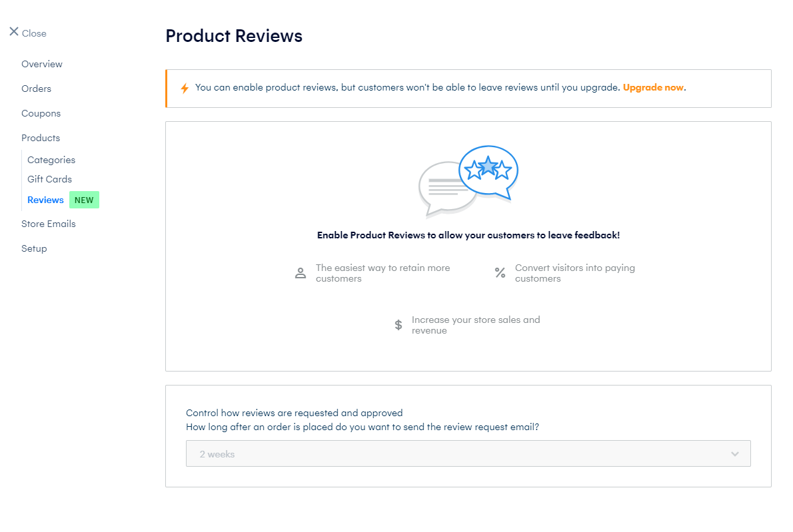
Task: Open Categories under Products
Action: (x=51, y=160)
